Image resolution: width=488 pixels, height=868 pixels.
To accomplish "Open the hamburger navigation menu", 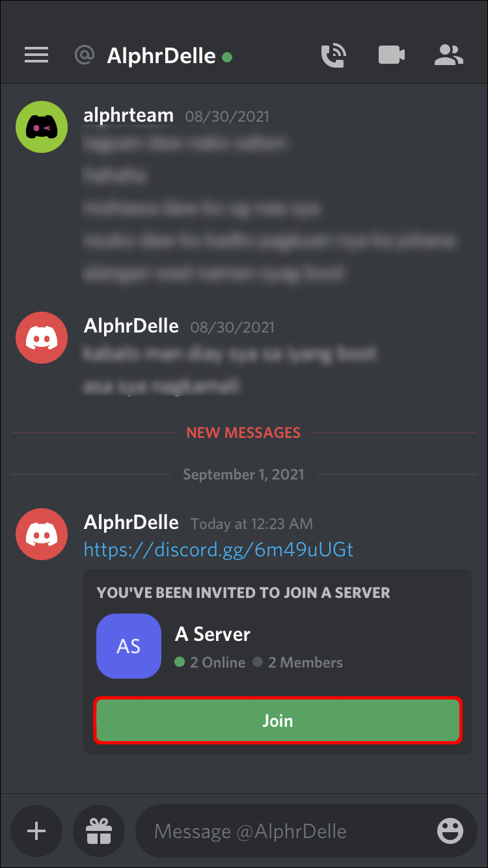I will click(36, 55).
